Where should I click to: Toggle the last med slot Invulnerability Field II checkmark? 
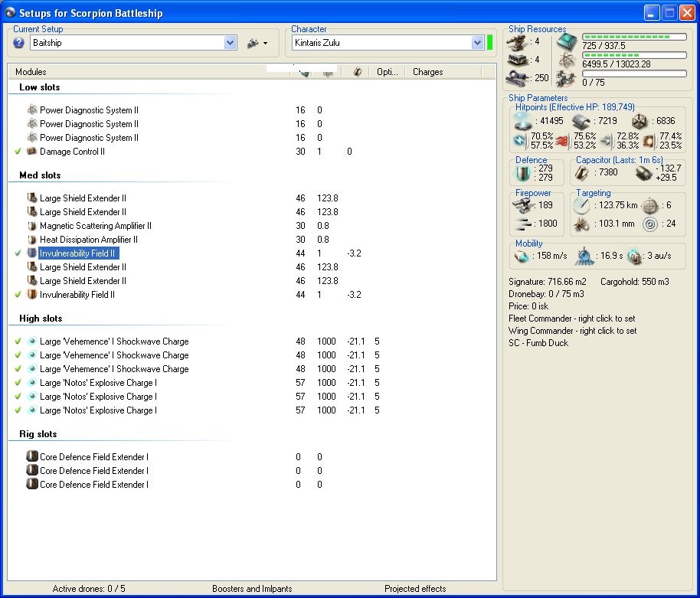[x=18, y=295]
